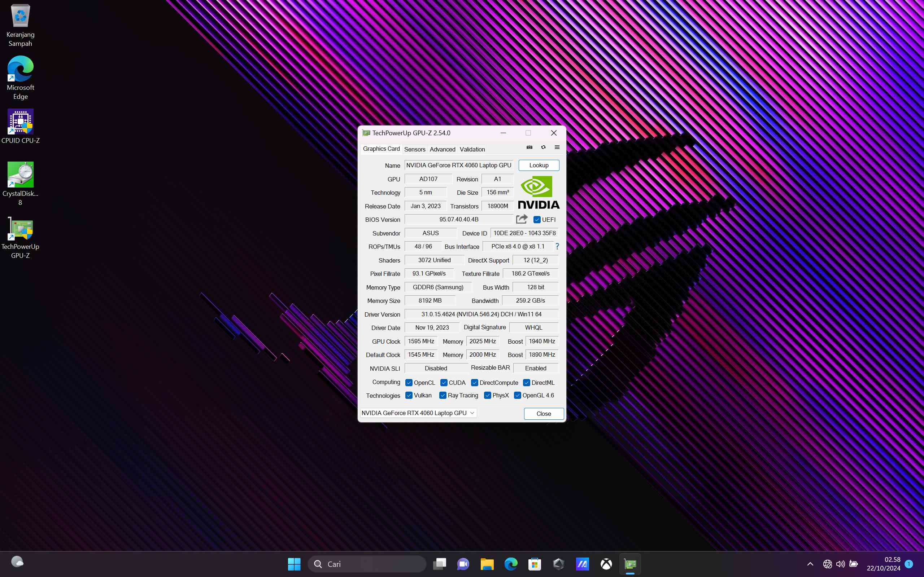The image size is (924, 577).
Task: Click the taskbar Cari search box
Action: coord(367,564)
